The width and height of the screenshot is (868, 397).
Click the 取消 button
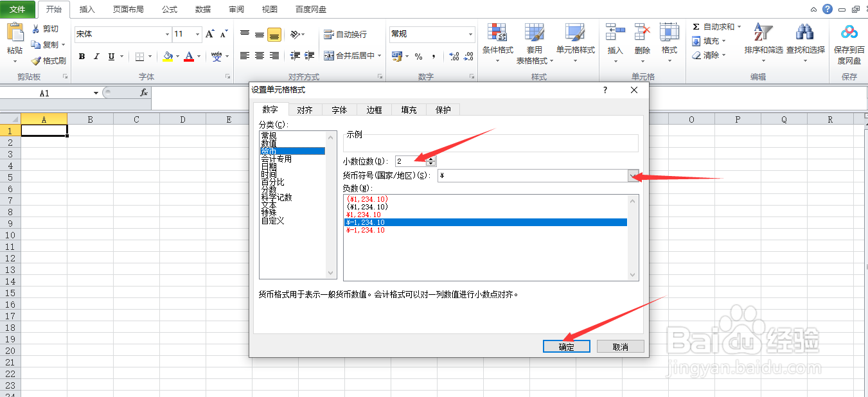pyautogui.click(x=620, y=346)
